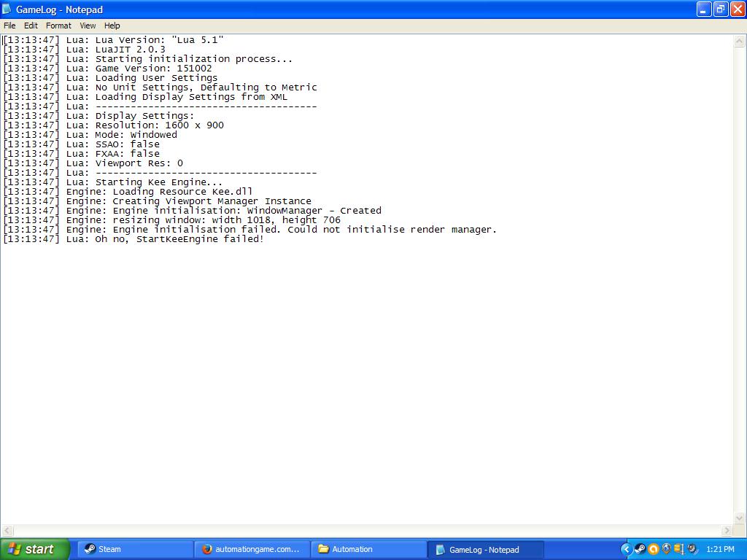Click 'Creating Viewport Manager Instance' line
This screenshot has height=560, width=747.
(158, 201)
